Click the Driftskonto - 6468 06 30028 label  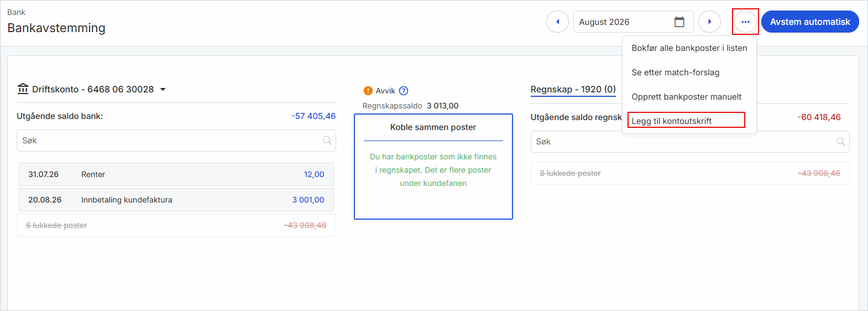[x=93, y=89]
